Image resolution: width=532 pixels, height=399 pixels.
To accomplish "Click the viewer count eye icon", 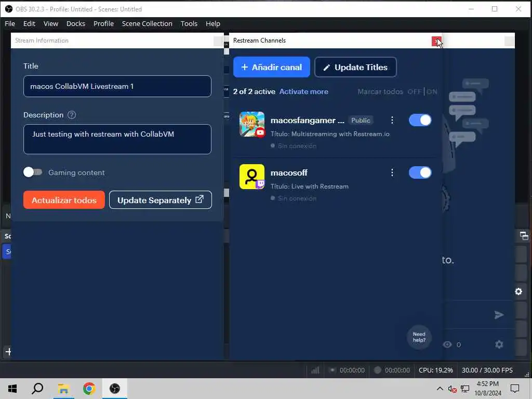I will click(x=447, y=345).
